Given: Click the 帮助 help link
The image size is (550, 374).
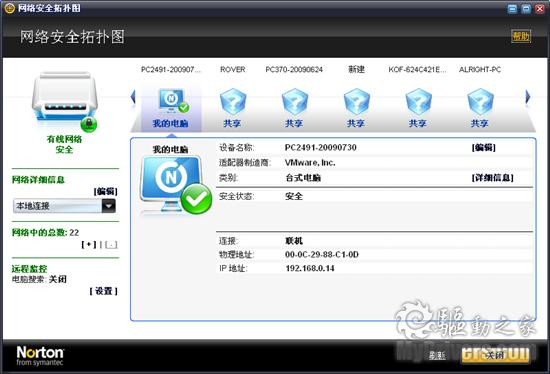Looking at the screenshot, I should point(521,36).
